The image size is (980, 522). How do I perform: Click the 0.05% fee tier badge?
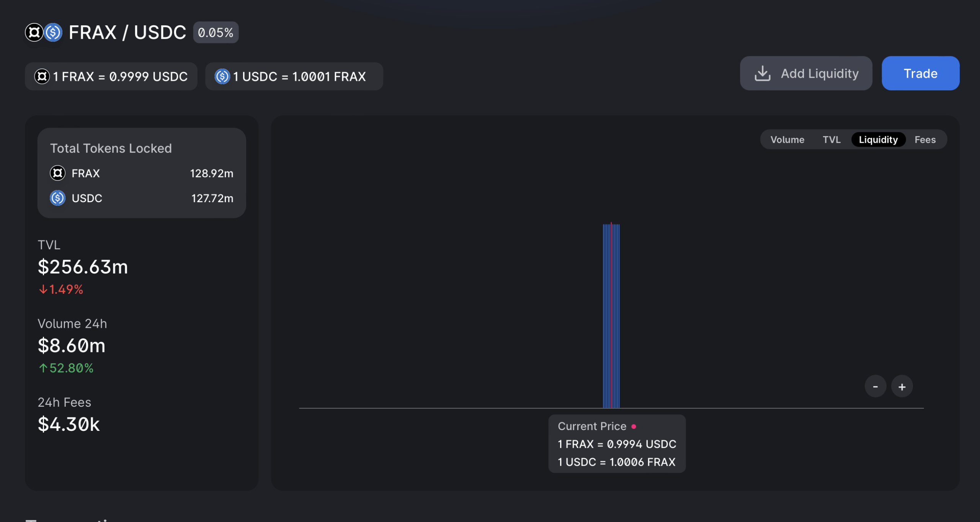click(x=216, y=33)
